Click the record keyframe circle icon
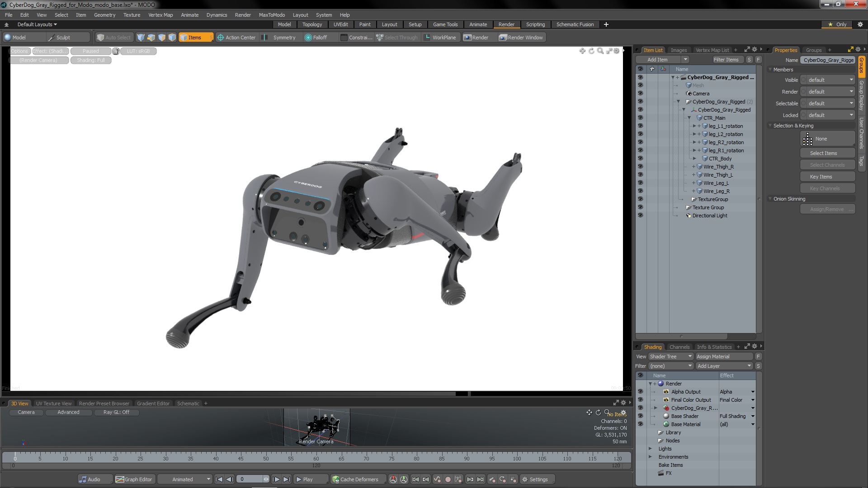Image resolution: width=868 pixels, height=488 pixels. 448,479
